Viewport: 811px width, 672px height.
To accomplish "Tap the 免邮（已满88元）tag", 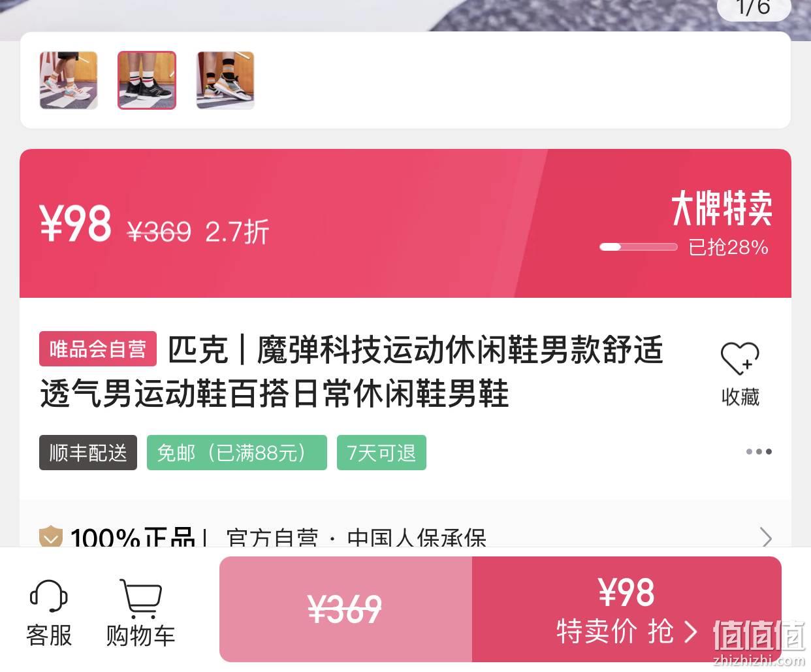I will (x=236, y=453).
